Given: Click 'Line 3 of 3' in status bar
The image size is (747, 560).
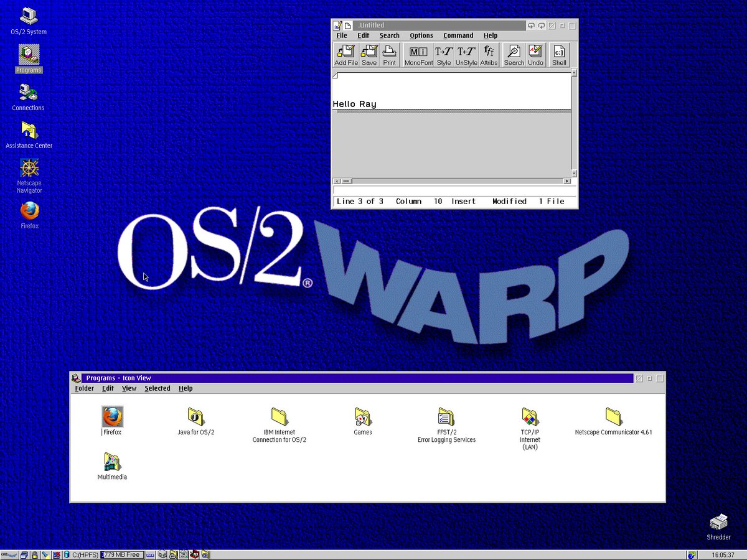Looking at the screenshot, I should coord(360,202).
